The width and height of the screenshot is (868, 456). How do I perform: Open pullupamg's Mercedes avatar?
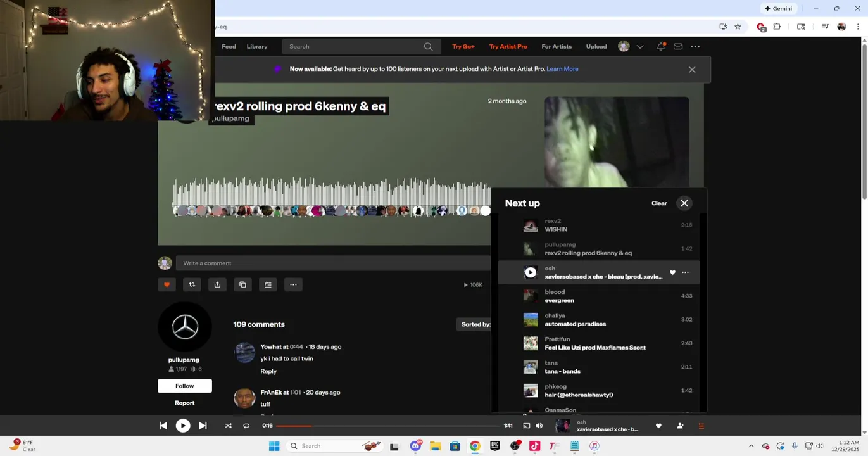[x=185, y=327]
